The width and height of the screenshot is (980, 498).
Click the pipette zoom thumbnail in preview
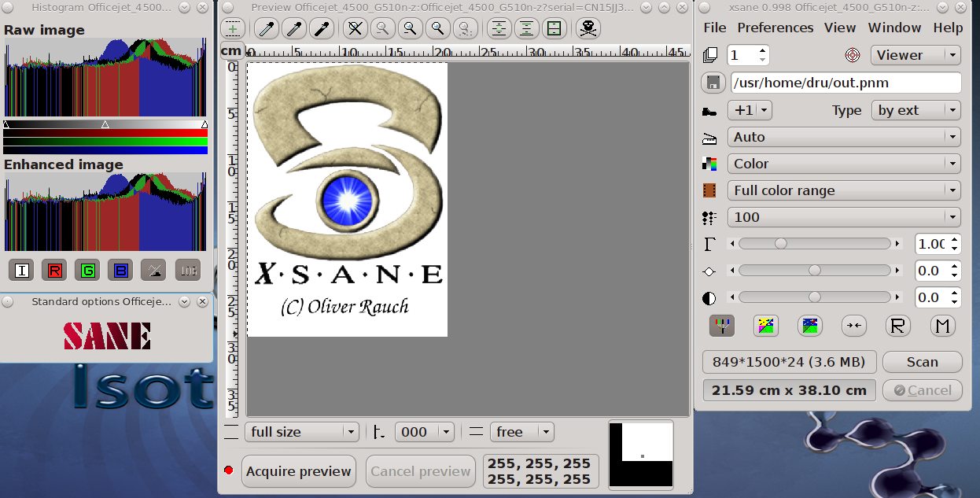(x=642, y=454)
